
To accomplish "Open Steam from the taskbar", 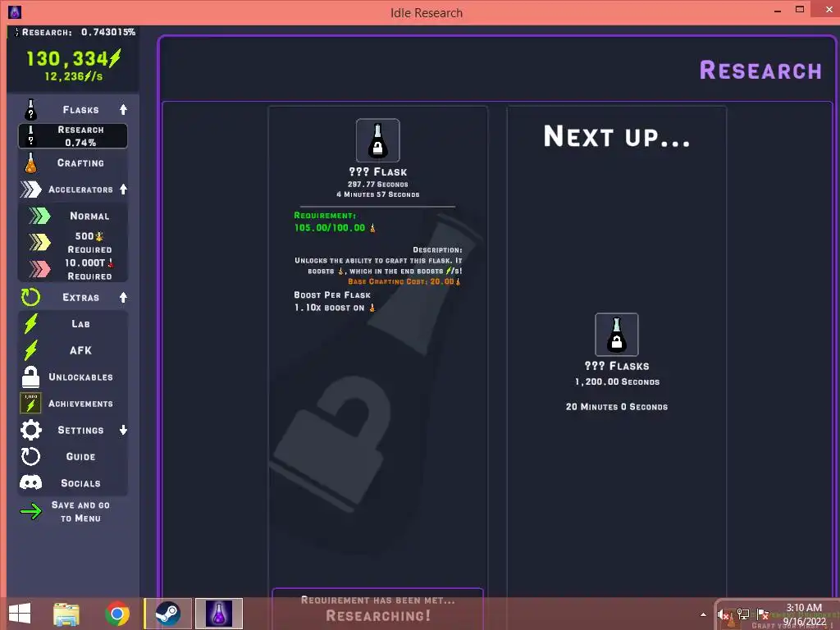I will click(167, 614).
